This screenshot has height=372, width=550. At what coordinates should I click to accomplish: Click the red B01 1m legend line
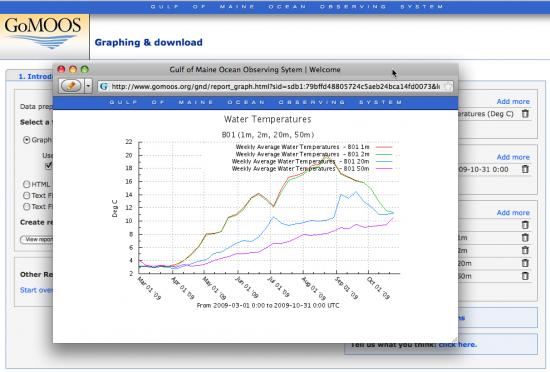pos(384,147)
